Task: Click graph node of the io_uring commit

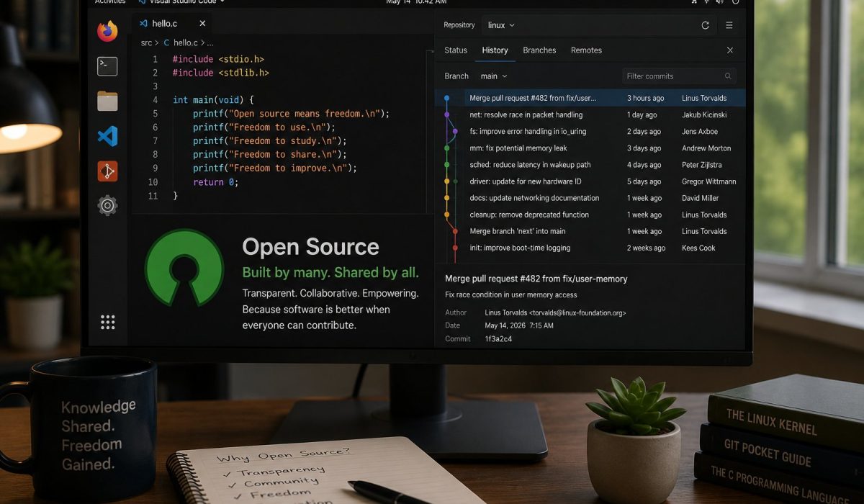Action: pyautogui.click(x=454, y=132)
